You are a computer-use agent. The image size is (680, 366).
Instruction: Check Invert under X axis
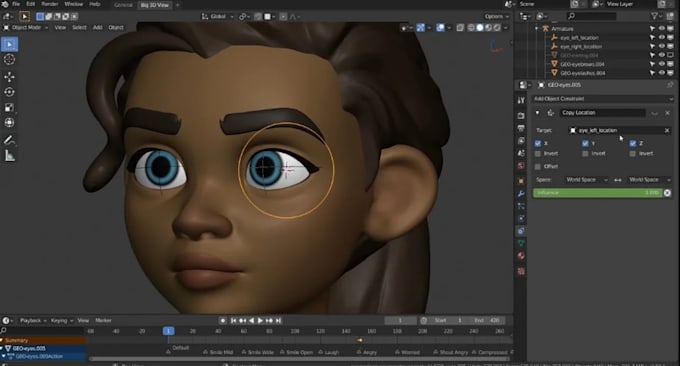point(538,154)
